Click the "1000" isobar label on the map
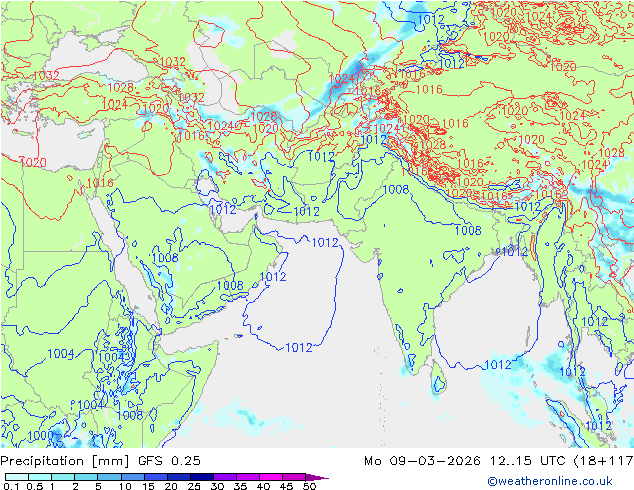The image size is (634, 490). click(40, 436)
